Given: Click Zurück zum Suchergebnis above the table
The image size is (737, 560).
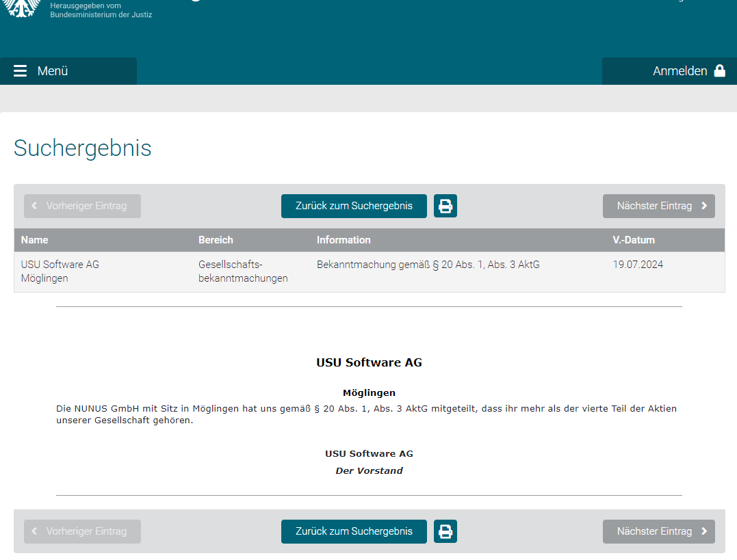Looking at the screenshot, I should 354,206.
